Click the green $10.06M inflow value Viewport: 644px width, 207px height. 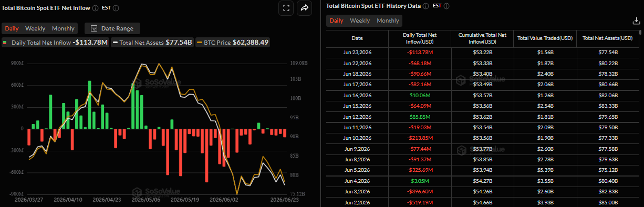point(419,95)
